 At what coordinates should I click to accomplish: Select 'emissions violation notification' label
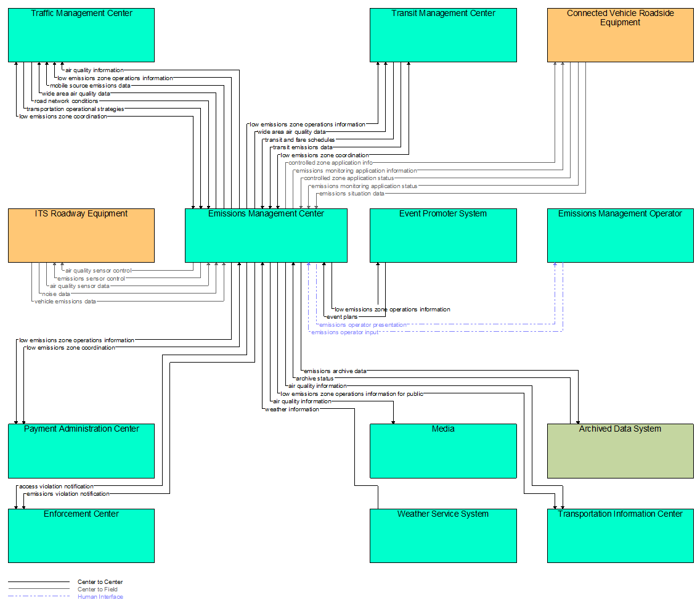68,494
